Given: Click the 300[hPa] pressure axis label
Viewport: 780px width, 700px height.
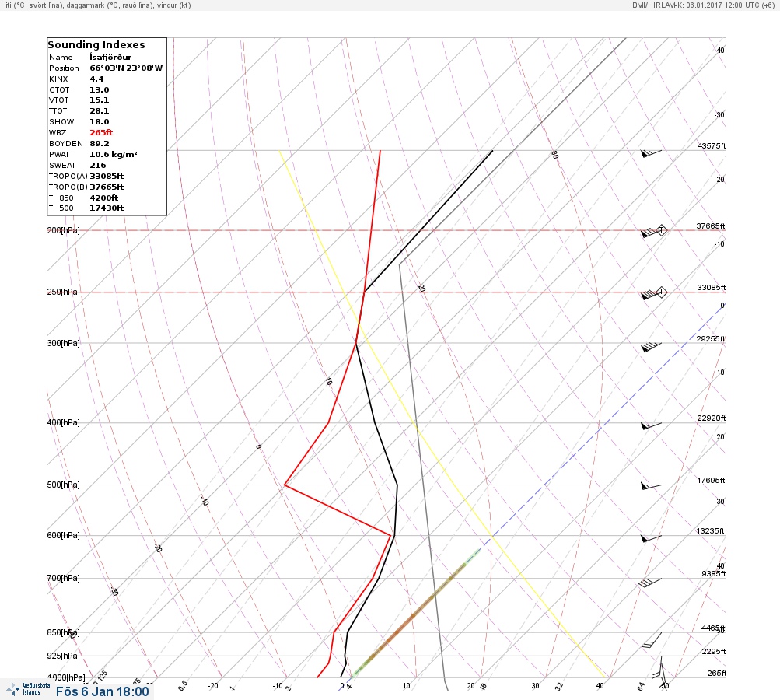Looking at the screenshot, I should tap(63, 343).
